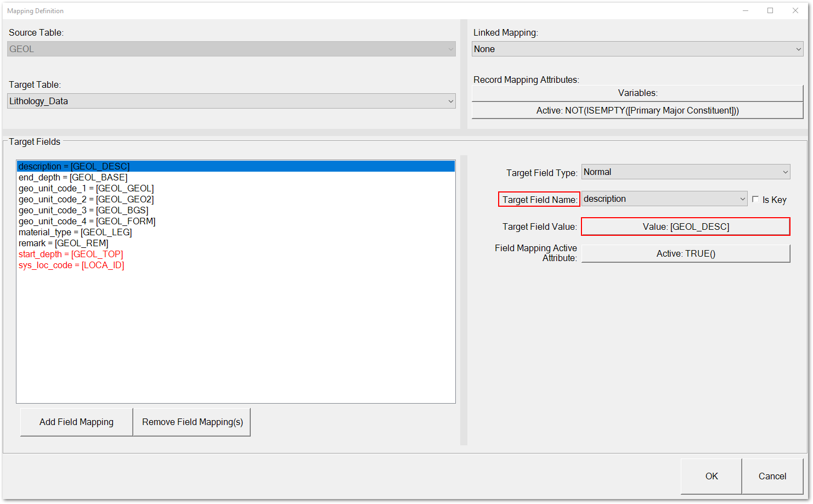The height and width of the screenshot is (504, 813).
Task: Minimize the Mapping Definition window
Action: pos(746,10)
